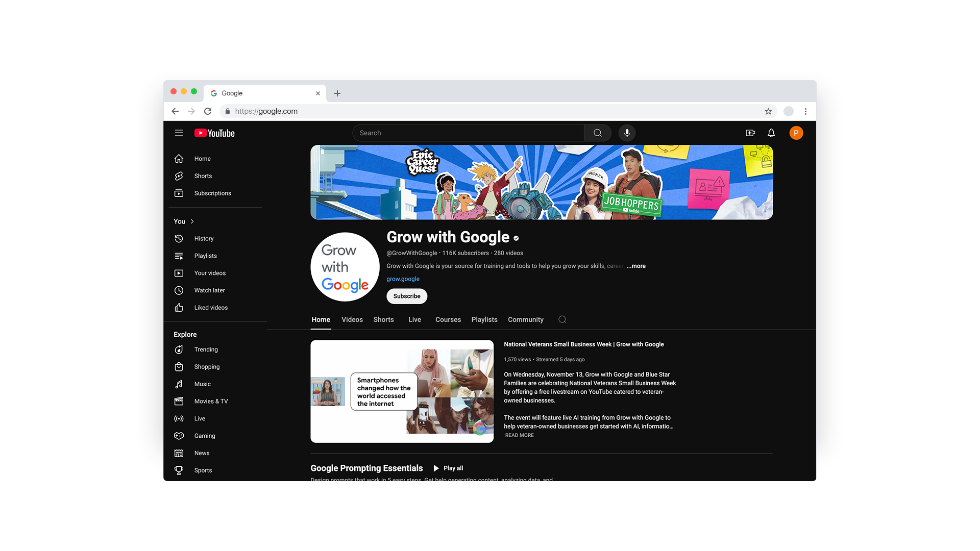980x551 pixels.
Task: Play all Google Prompting Essentials videos
Action: [448, 468]
